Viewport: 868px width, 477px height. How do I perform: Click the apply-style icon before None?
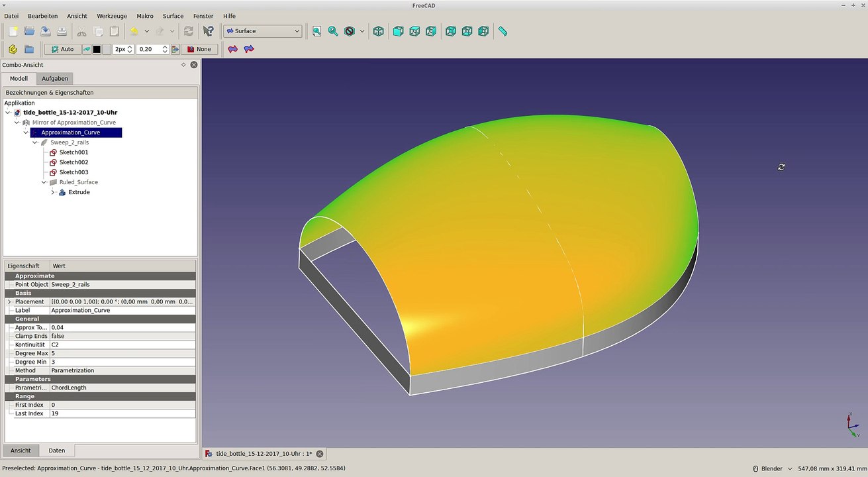(175, 49)
